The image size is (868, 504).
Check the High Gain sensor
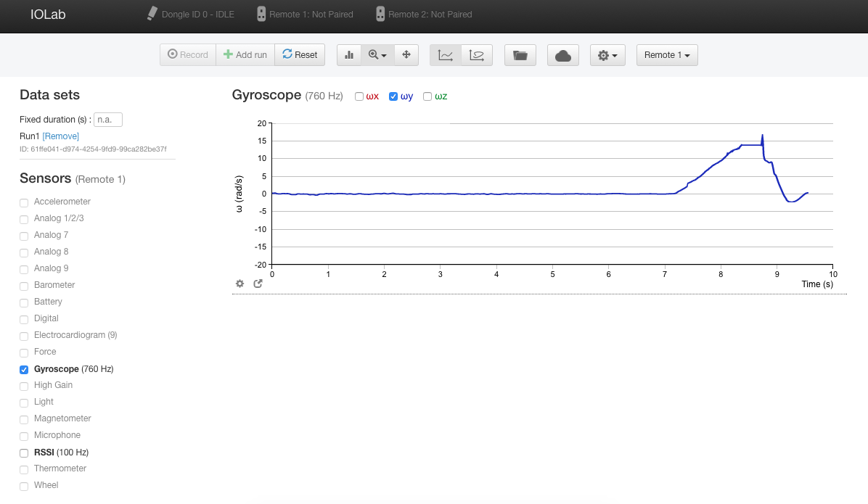click(x=24, y=387)
